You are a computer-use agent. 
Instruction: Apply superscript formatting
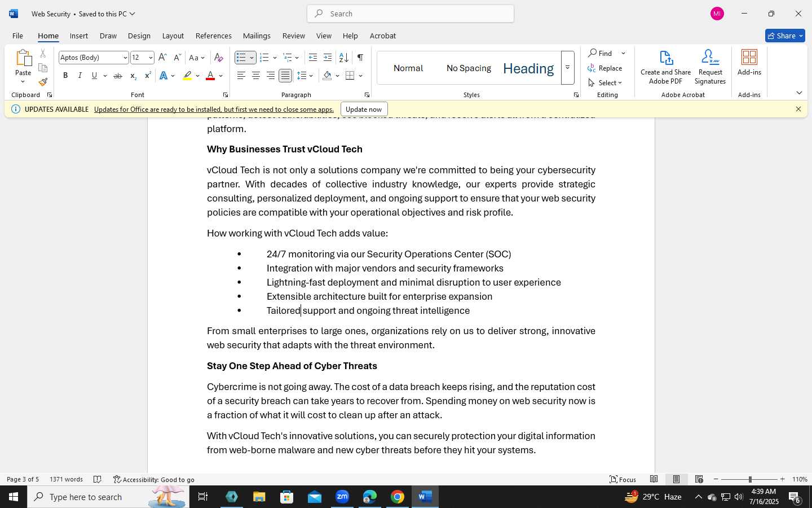tap(148, 76)
